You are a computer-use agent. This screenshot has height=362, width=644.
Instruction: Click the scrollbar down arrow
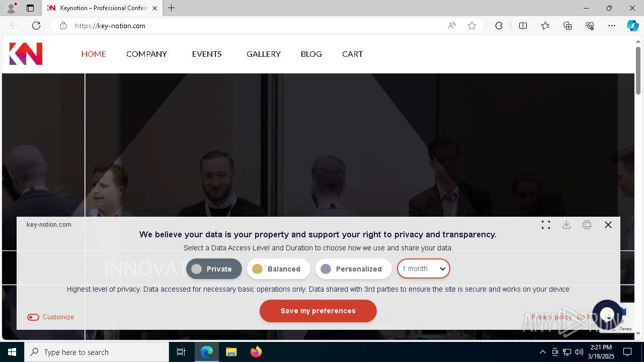(638, 333)
